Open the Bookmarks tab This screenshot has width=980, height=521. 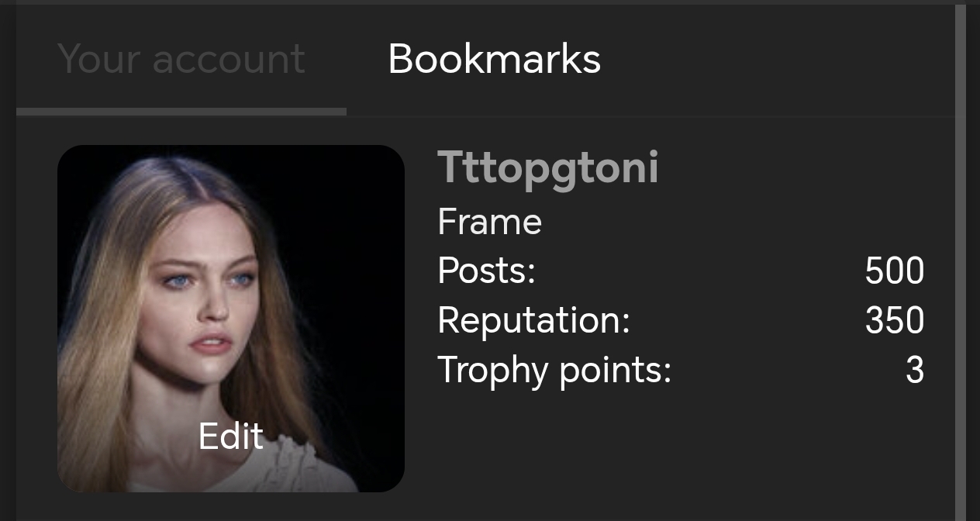[495, 60]
